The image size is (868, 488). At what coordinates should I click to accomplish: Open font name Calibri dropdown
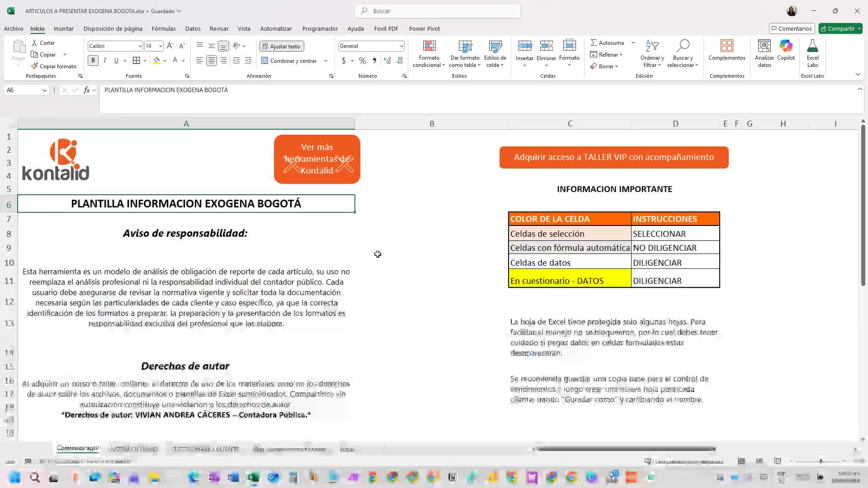140,46
